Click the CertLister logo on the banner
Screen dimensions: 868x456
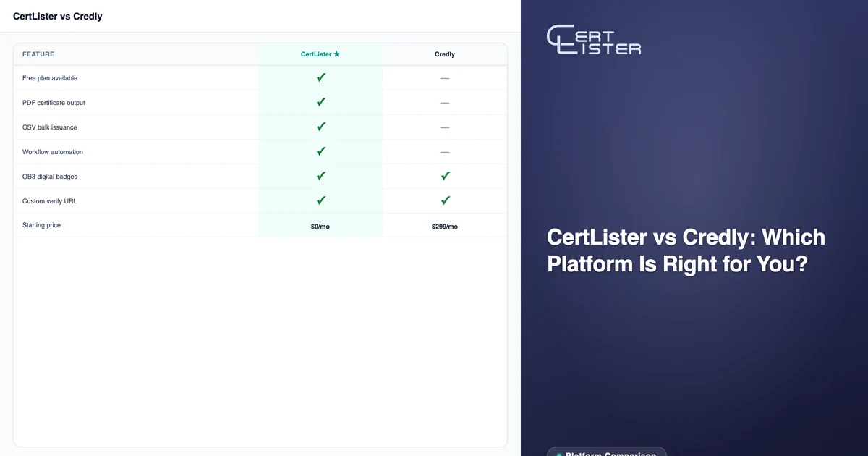594,41
